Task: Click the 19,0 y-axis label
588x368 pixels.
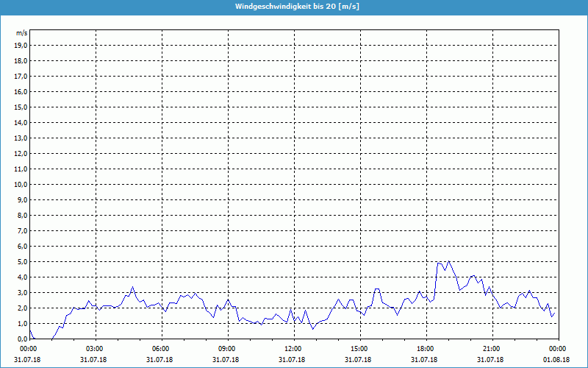Action: [x=21, y=46]
